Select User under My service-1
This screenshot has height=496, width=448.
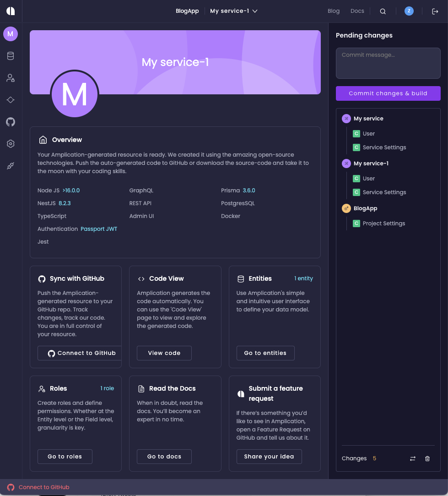[369, 179]
